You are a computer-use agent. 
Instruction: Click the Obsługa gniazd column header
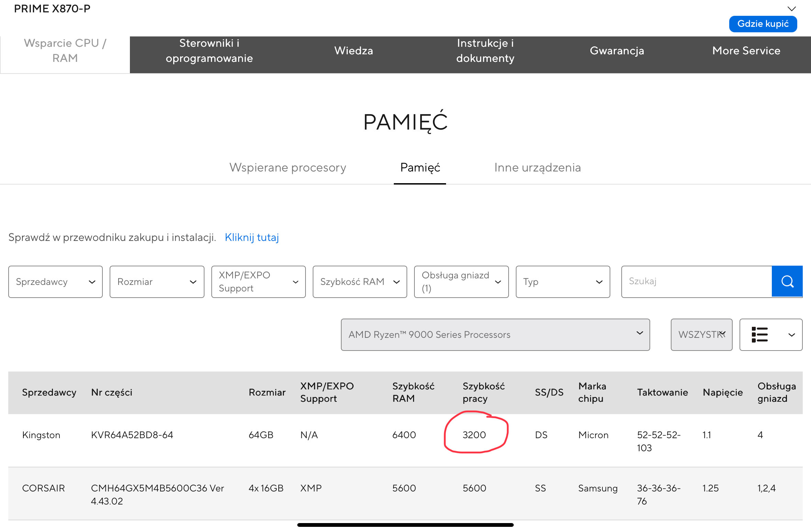777,392
